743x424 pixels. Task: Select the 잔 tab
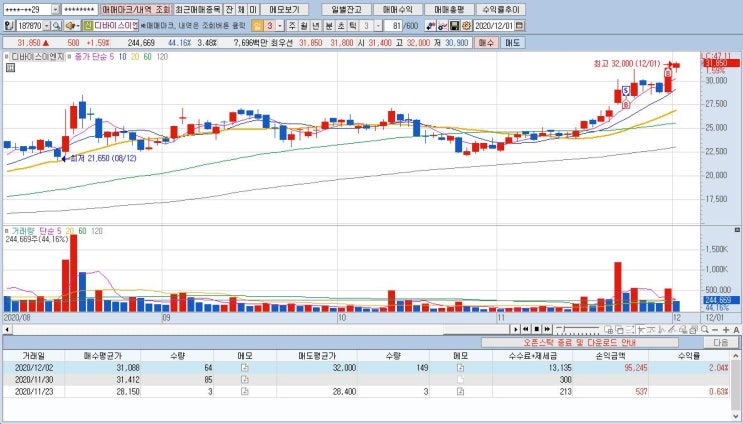(x=229, y=9)
